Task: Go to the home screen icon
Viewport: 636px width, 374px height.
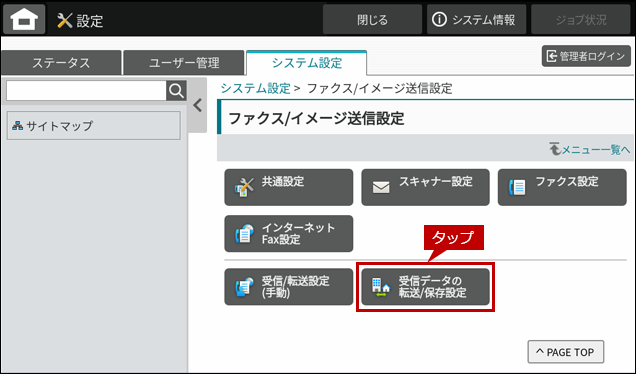Action: point(24,19)
